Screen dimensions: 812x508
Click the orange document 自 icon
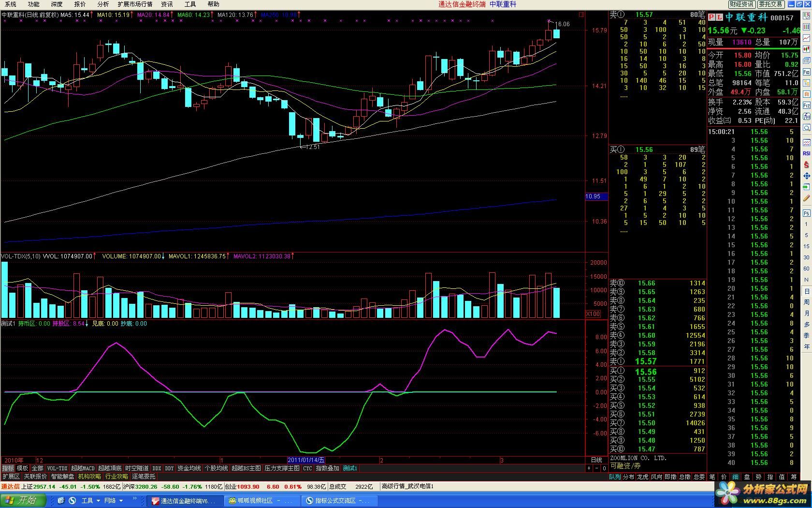807,94
